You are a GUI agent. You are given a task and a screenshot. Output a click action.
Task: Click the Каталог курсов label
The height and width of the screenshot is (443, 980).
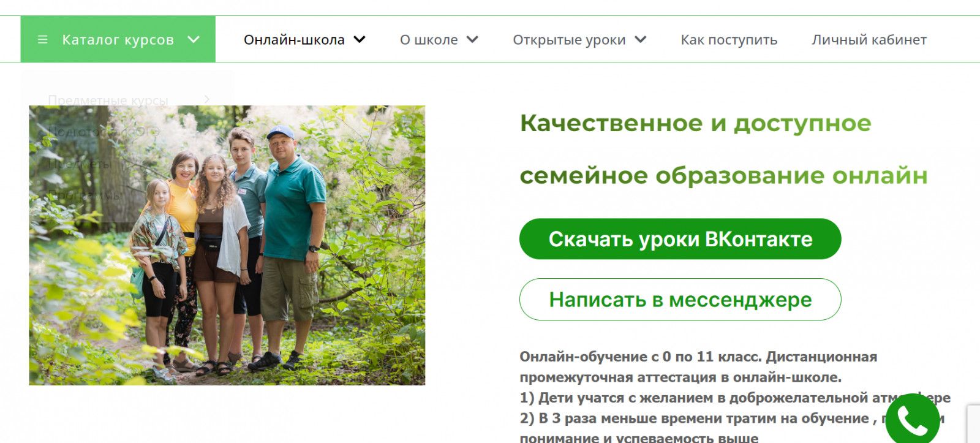coord(118,40)
